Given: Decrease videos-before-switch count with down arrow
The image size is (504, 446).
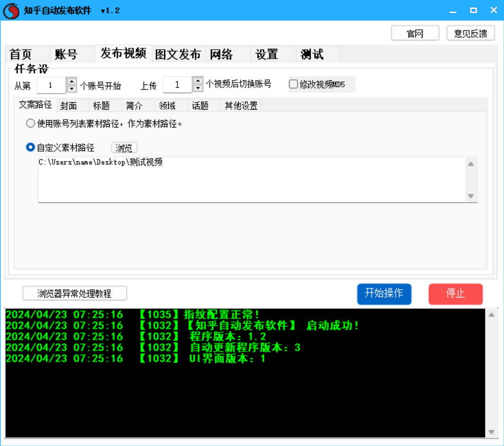Looking at the screenshot, I should (x=198, y=88).
